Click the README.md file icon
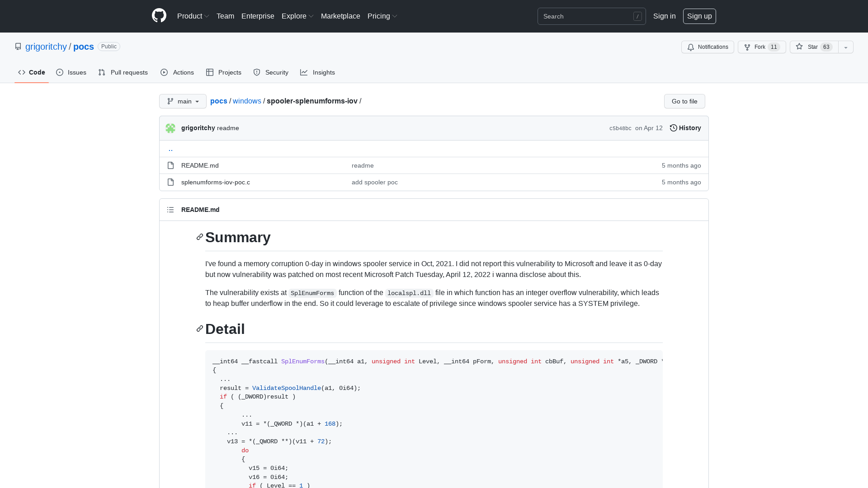Screen dimensions: 868x488 pyautogui.click(x=170, y=165)
